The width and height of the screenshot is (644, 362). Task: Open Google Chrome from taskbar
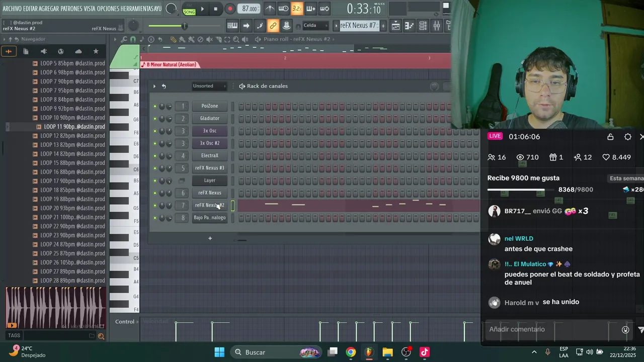pos(351,352)
